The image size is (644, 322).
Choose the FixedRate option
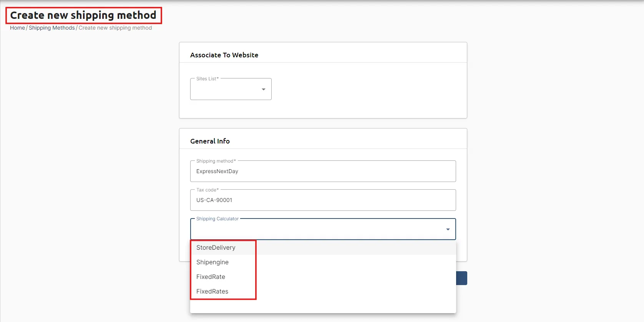pos(323,277)
